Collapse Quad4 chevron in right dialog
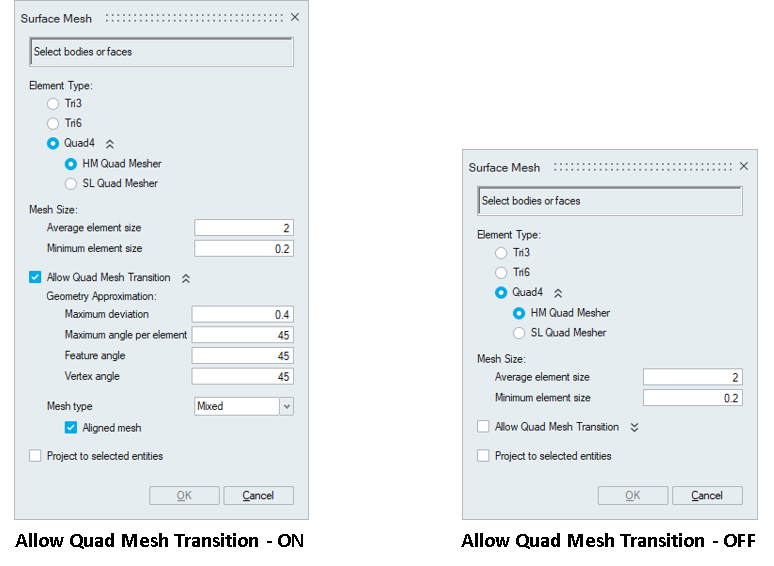 (558, 293)
